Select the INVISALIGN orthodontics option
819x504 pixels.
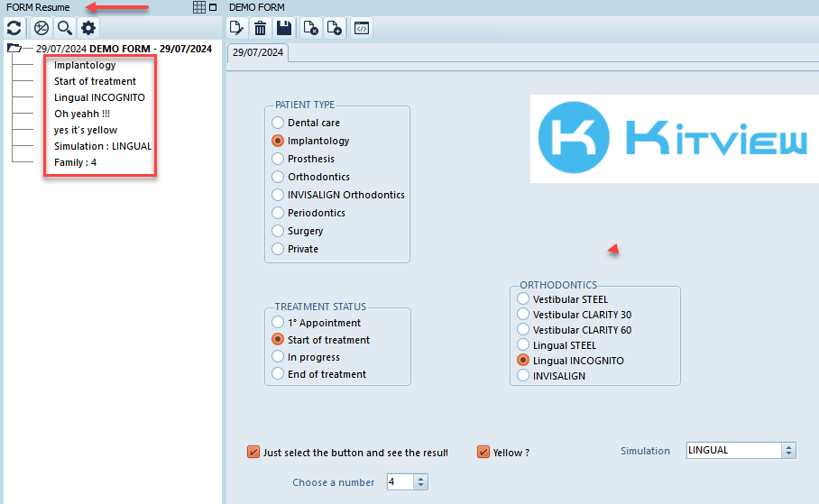point(523,376)
